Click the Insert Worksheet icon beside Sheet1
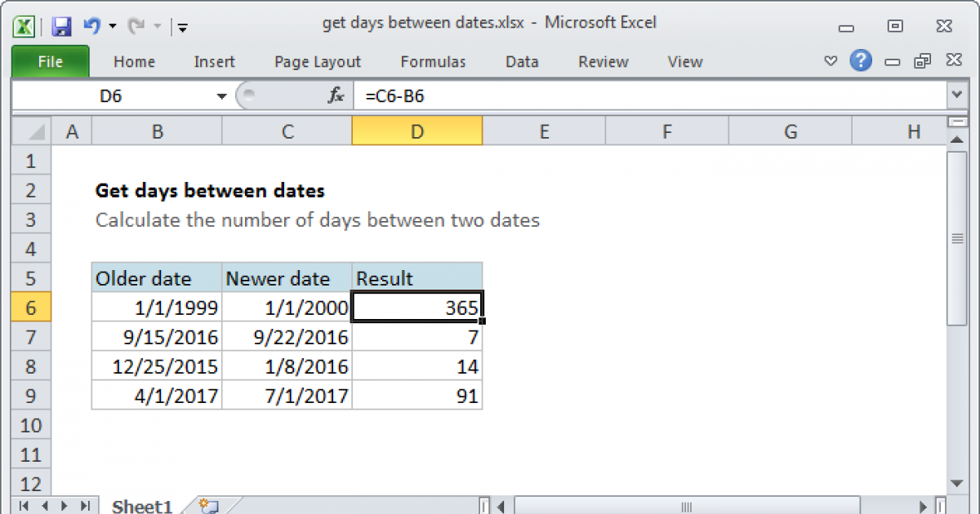The width and height of the screenshot is (980, 514). coord(207,506)
